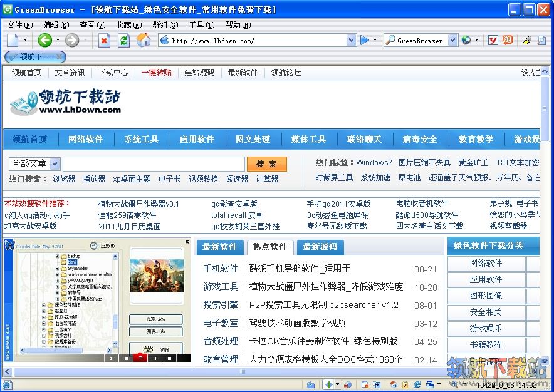Viewport: 554px width, 392px height.
Task: Select 系统工具 in blue nav bar
Action: click(142, 139)
